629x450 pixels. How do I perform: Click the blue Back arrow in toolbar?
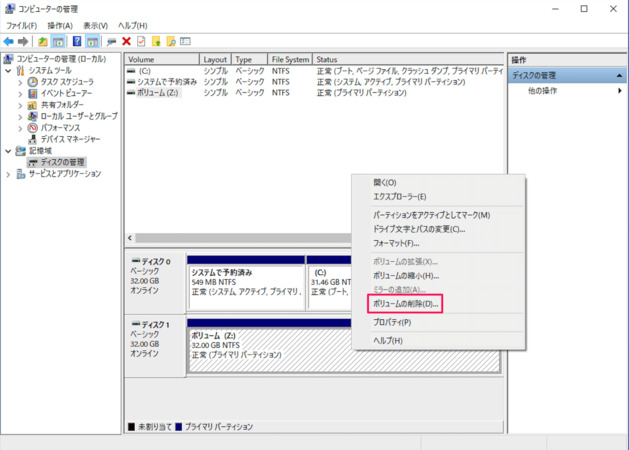[8, 41]
